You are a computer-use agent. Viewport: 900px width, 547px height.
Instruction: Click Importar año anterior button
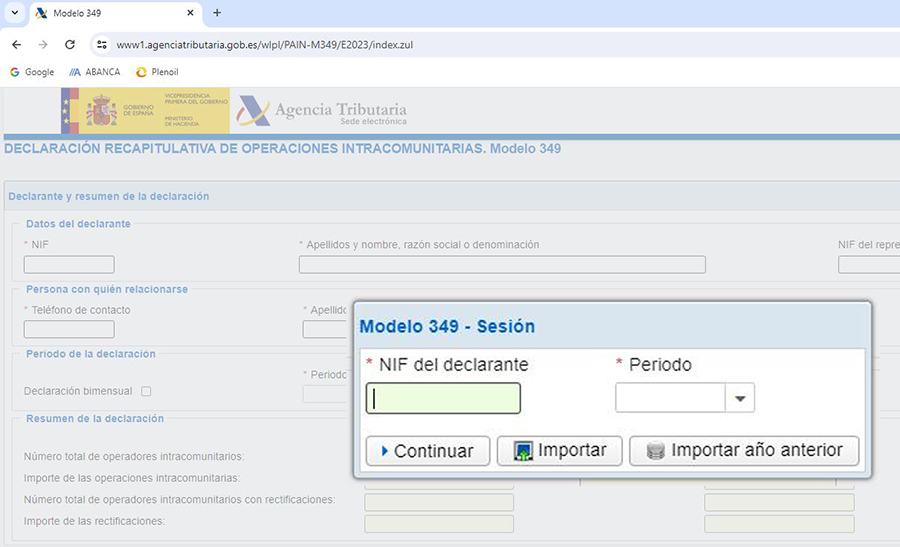point(744,451)
